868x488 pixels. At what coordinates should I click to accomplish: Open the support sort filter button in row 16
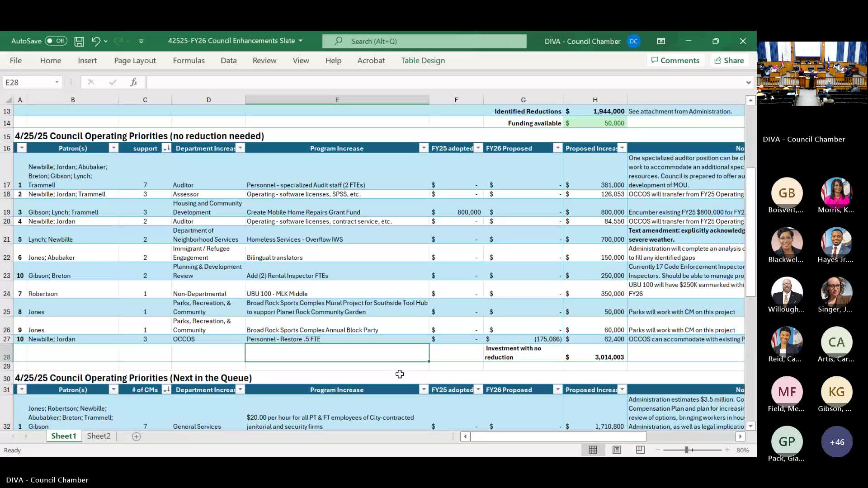point(166,148)
